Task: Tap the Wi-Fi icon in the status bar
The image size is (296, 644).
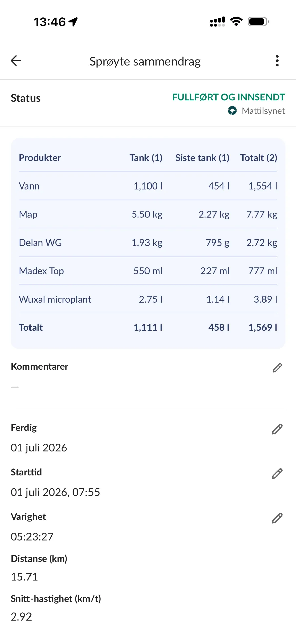Action: [236, 22]
